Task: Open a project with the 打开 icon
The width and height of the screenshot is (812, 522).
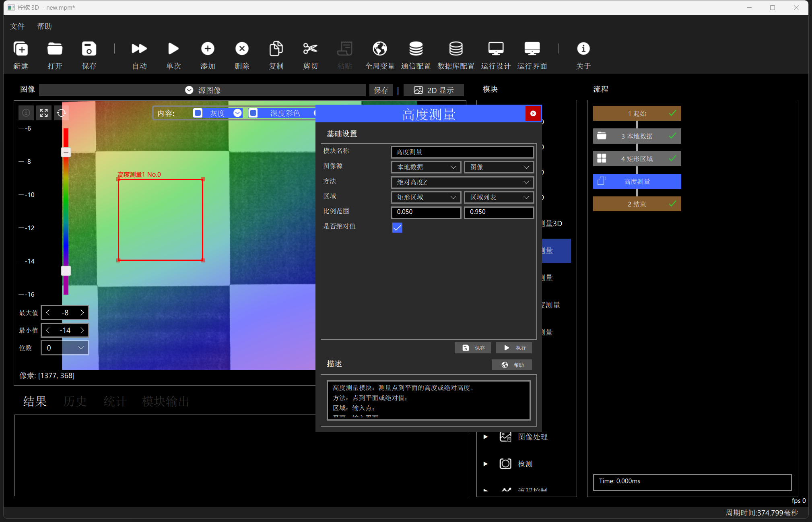Action: (55, 49)
